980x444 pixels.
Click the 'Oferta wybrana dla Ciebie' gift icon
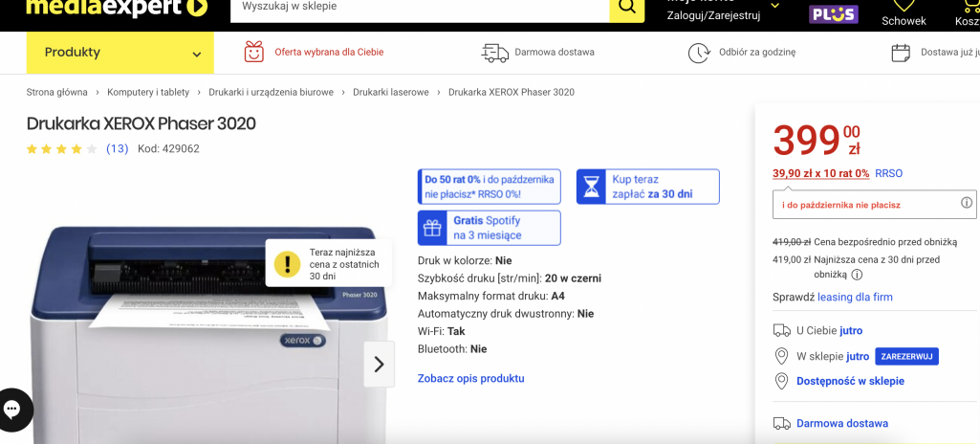click(x=253, y=52)
